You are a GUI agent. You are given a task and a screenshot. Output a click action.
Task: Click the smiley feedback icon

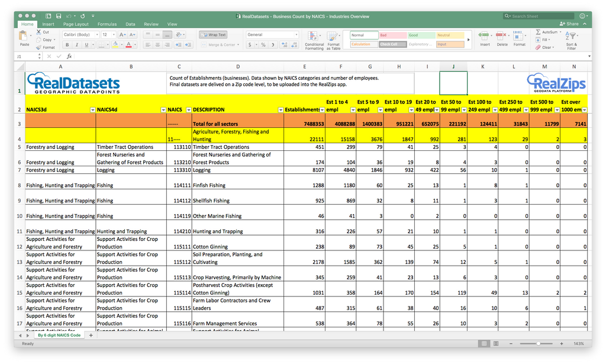pos(582,16)
